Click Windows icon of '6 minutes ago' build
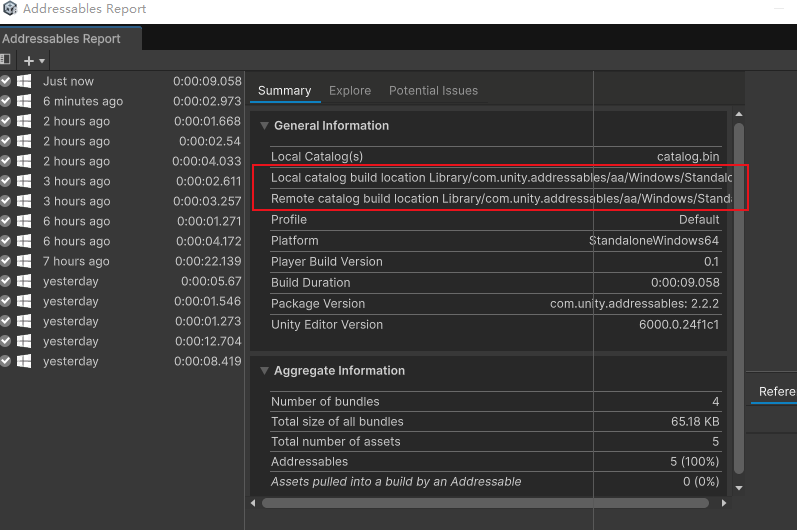 point(24,101)
